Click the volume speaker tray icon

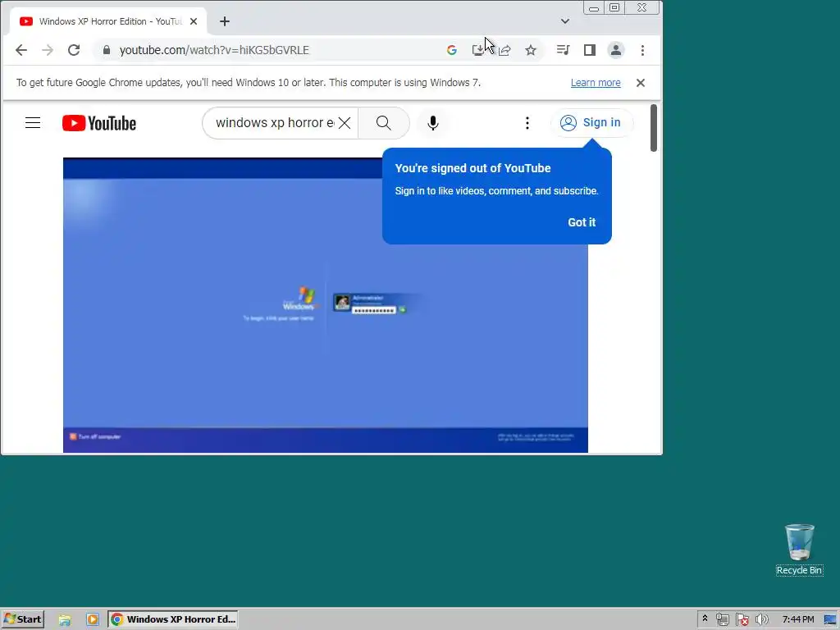click(x=761, y=620)
